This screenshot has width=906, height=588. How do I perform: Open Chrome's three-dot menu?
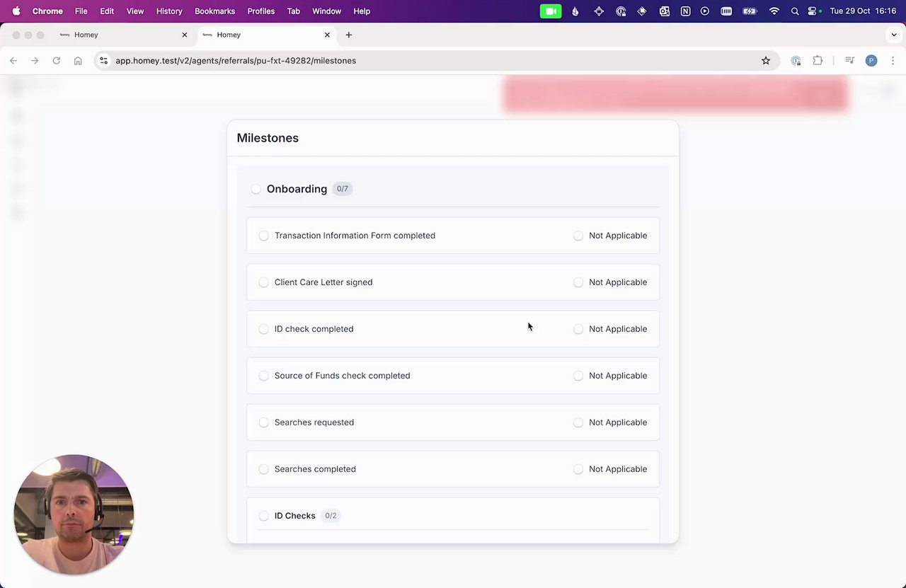893,61
